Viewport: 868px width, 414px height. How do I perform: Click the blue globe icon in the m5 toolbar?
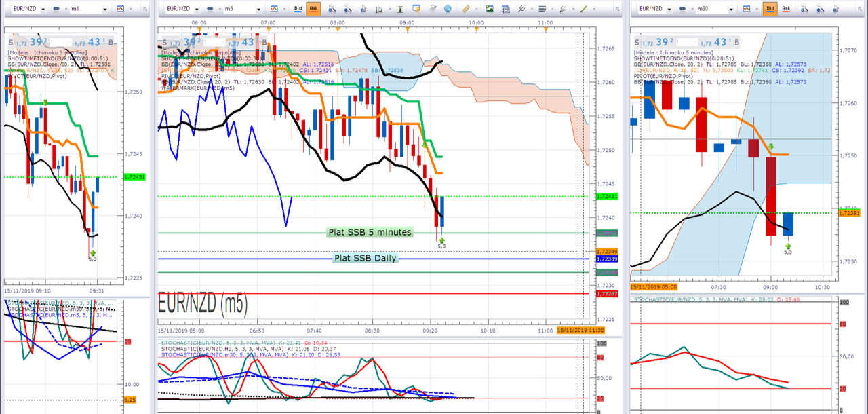[x=448, y=9]
